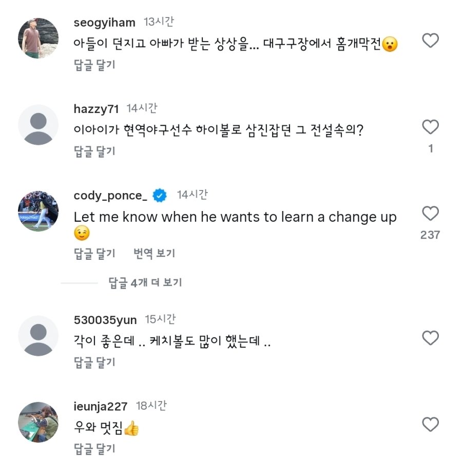Open the cody_ponce_ username link

(x=111, y=196)
